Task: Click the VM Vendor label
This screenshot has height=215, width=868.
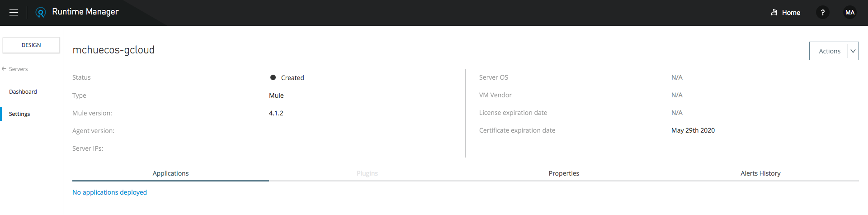Action: (x=495, y=95)
